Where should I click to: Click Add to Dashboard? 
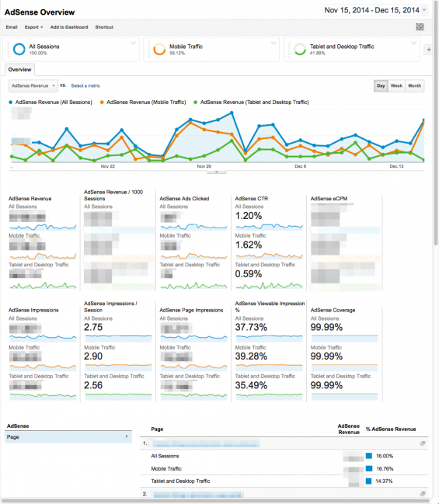click(x=69, y=27)
